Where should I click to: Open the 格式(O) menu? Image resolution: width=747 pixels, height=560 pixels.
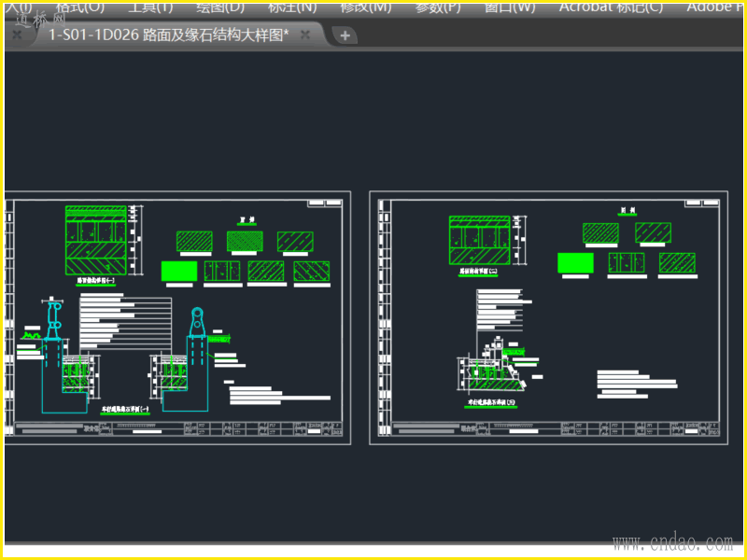[80, 7]
